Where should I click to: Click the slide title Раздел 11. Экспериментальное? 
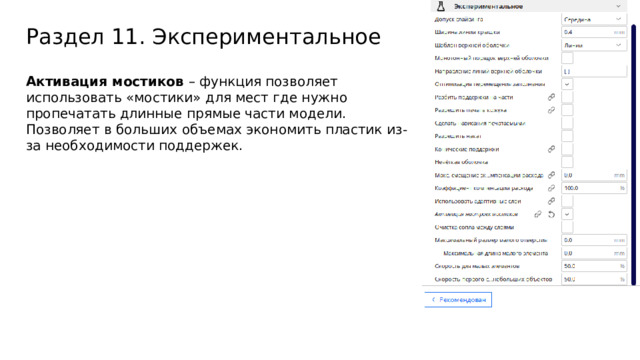(203, 37)
